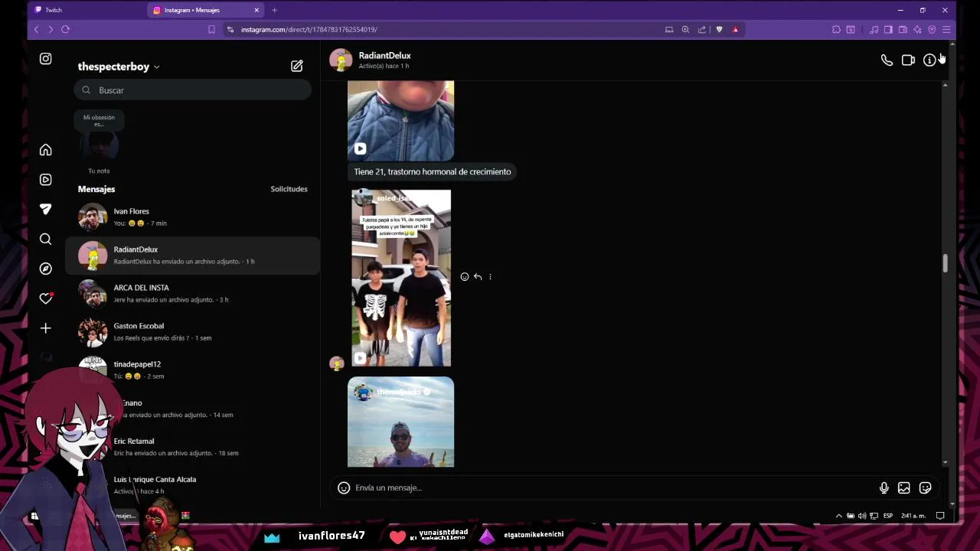Image resolution: width=980 pixels, height=551 pixels.
Task: Reload the page in the browser
Action: (65, 30)
